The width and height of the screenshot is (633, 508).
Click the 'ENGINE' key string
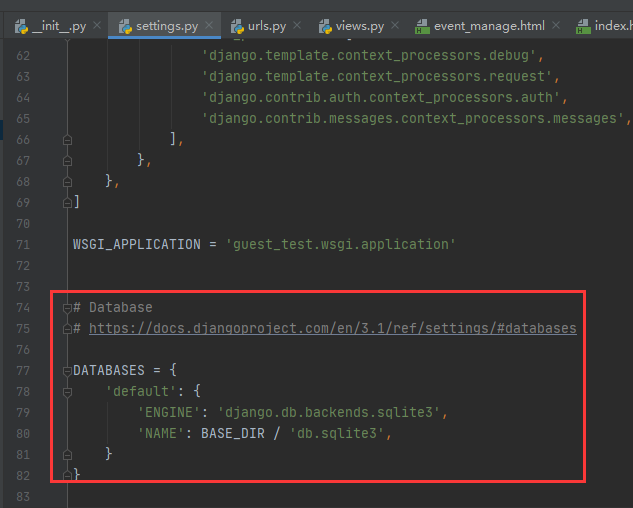point(169,412)
